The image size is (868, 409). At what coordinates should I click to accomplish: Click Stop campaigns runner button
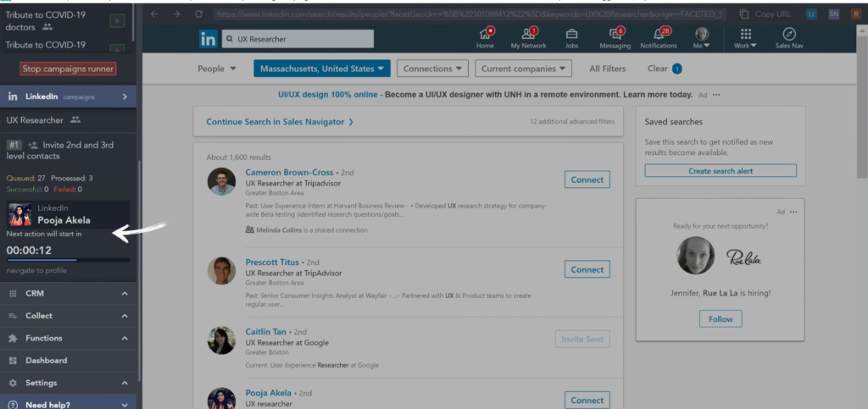coord(68,69)
